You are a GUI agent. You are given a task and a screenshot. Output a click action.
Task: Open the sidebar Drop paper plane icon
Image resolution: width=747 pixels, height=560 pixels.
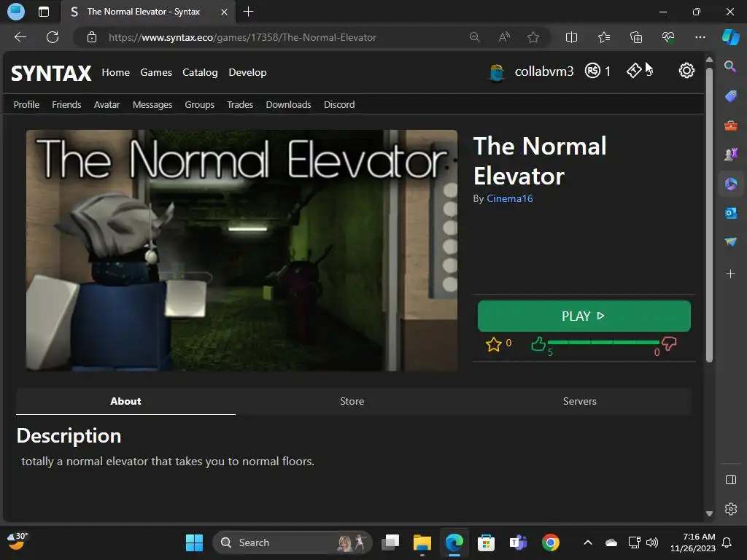click(730, 242)
